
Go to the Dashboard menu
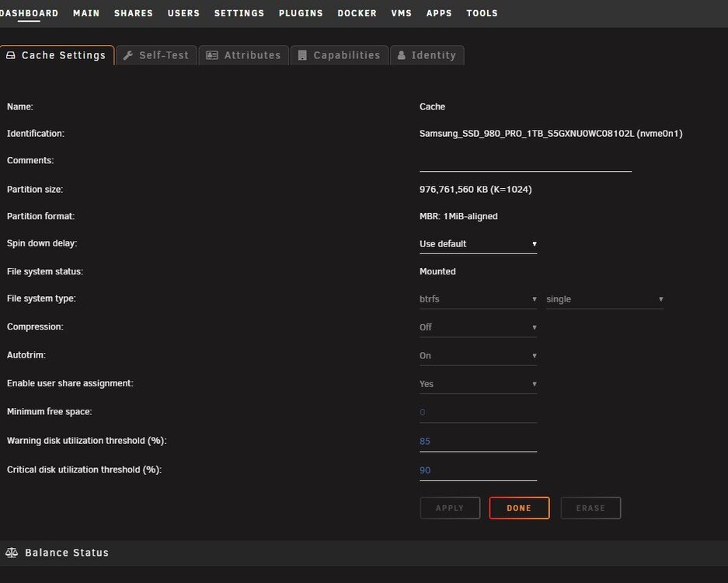pos(29,13)
